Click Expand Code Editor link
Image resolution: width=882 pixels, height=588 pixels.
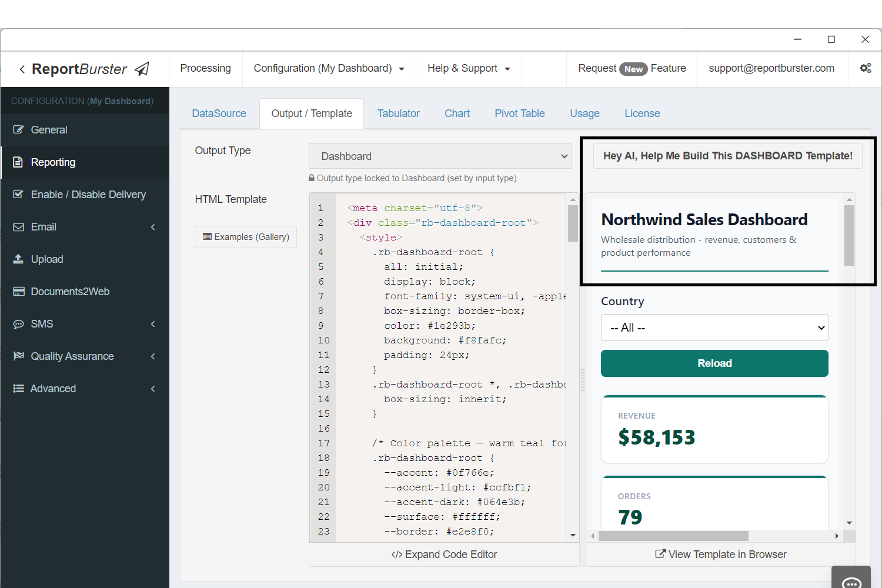pos(444,554)
